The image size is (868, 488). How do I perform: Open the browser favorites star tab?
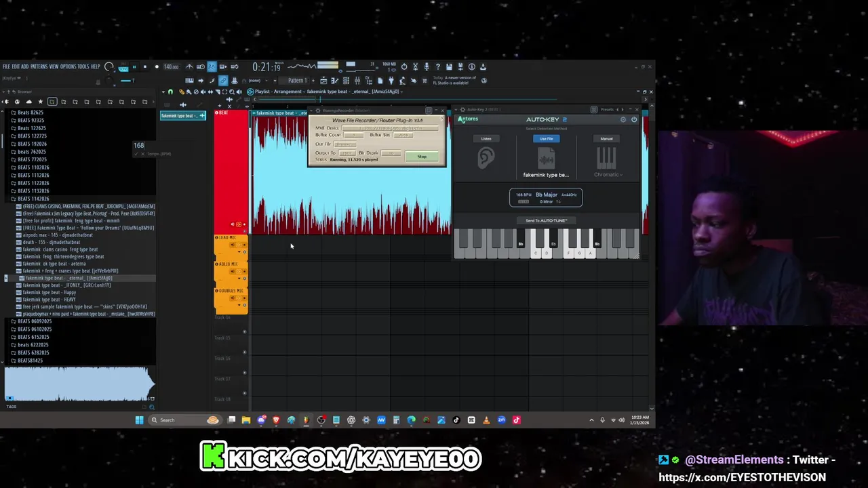click(x=41, y=102)
